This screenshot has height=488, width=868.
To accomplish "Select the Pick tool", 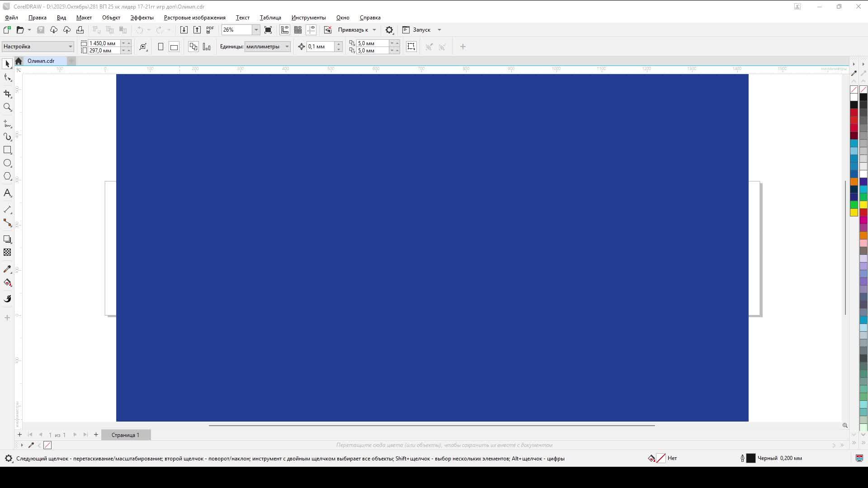I will [x=7, y=63].
